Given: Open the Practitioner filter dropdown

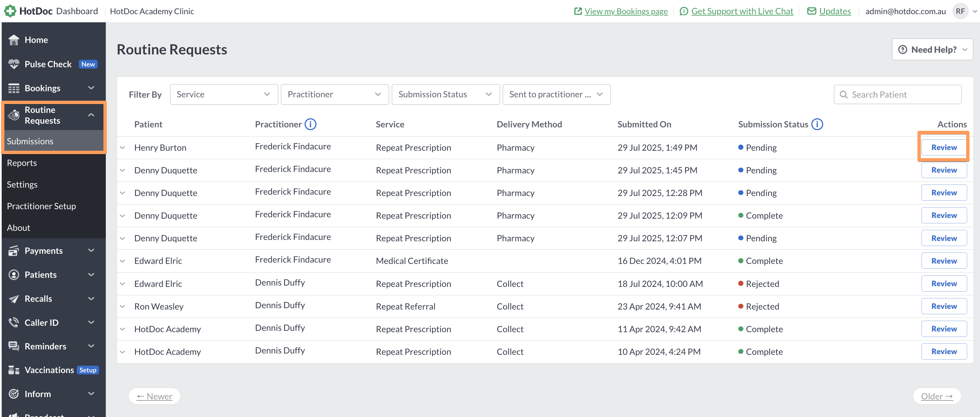Looking at the screenshot, I should click(335, 94).
